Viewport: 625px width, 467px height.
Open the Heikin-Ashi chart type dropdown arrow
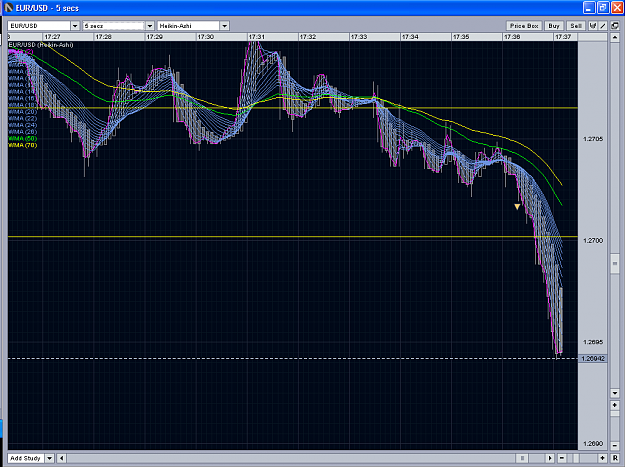pos(225,26)
